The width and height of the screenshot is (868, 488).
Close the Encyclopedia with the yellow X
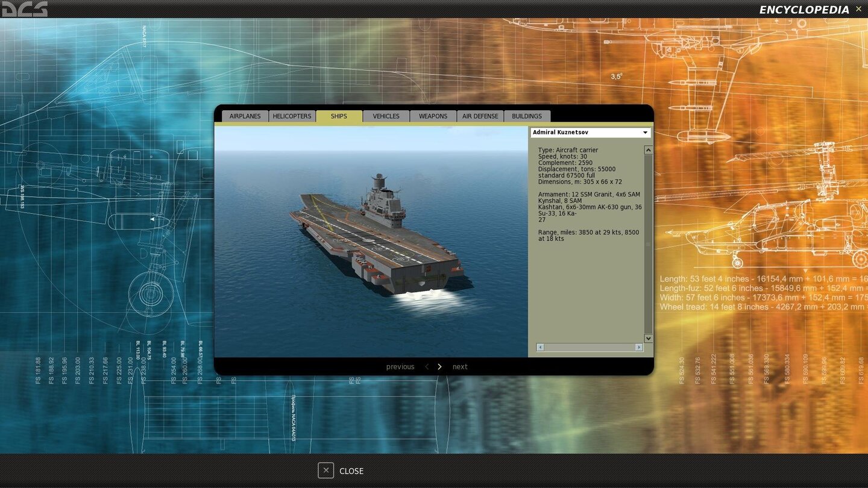click(x=859, y=9)
